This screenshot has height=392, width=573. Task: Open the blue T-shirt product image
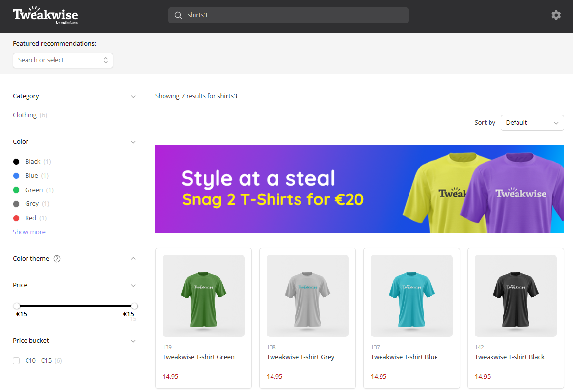click(411, 296)
